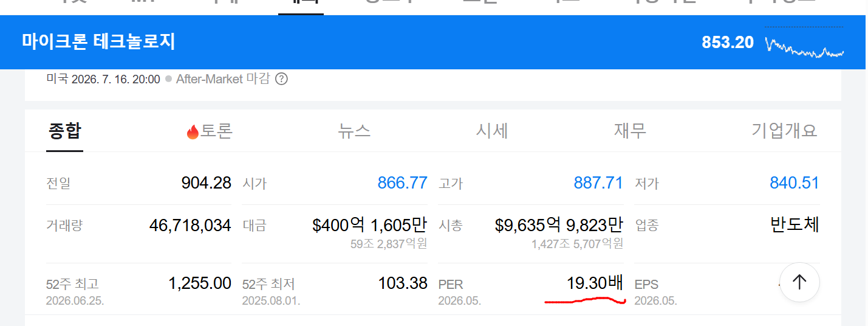
Task: Open the 재무 tab
Action: point(630,131)
